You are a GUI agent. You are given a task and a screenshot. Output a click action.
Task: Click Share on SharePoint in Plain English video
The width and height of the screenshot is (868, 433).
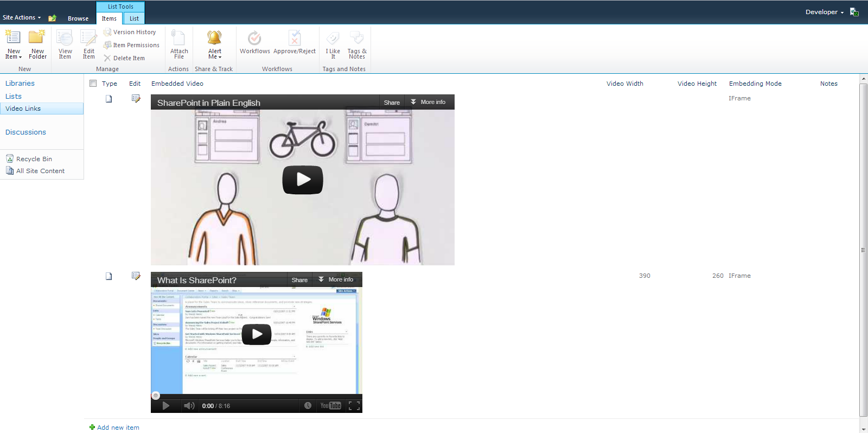pyautogui.click(x=392, y=103)
